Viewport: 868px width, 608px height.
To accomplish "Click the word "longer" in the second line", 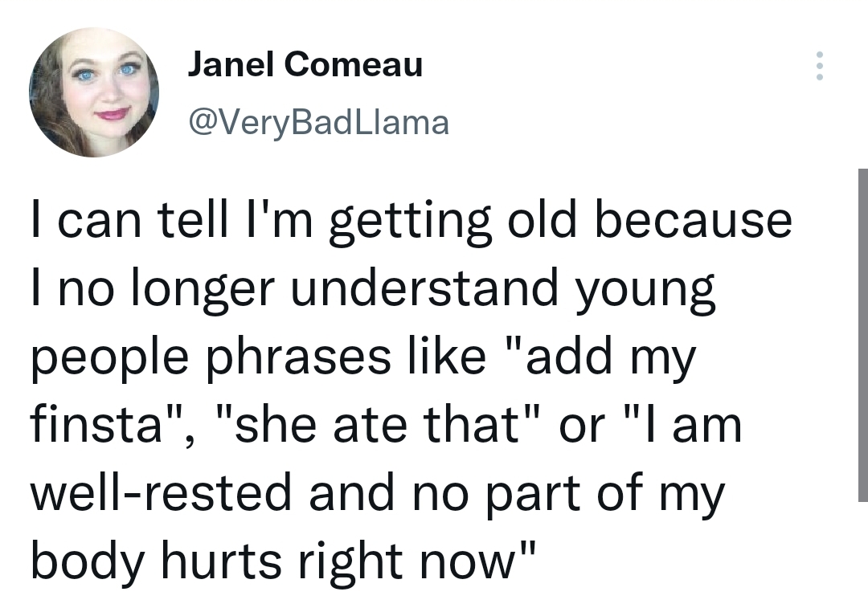I will (203, 292).
